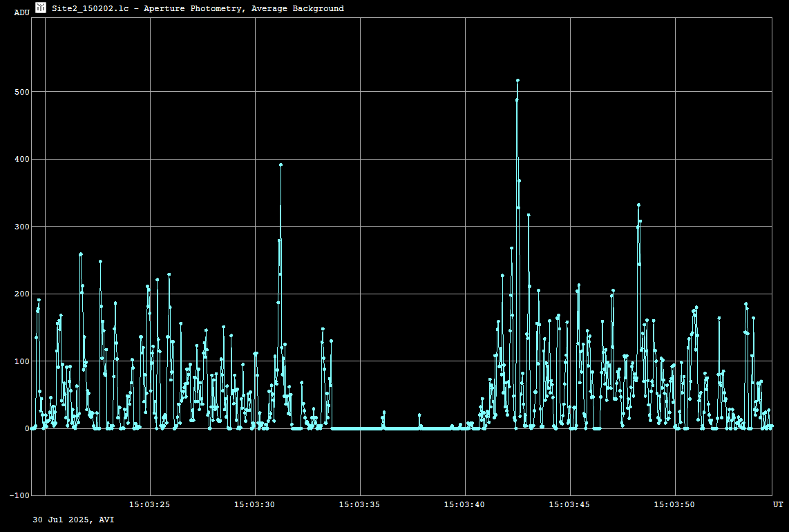Select the highest data peak above 500 ADU
789x532 pixels.
click(517, 81)
